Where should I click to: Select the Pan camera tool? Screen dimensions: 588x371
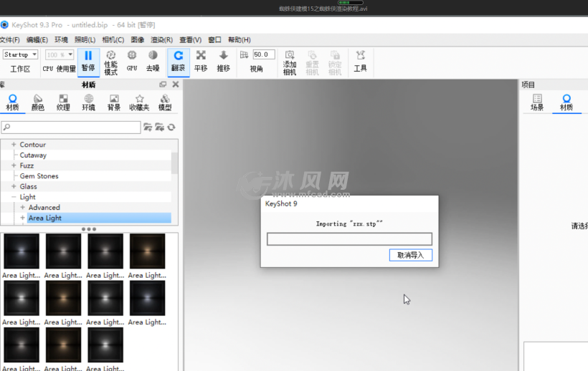click(x=201, y=61)
